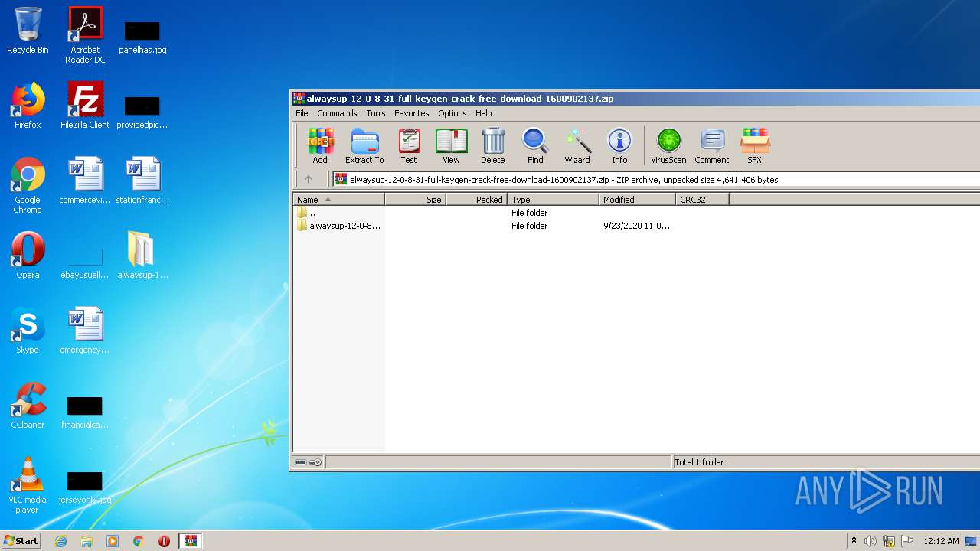This screenshot has width=980, height=551.
Task: Select the alwaysup-1 zipped folder on desktop
Action: click(x=142, y=256)
